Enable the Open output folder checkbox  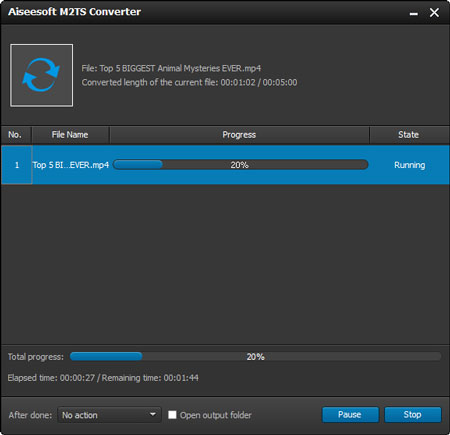(172, 415)
